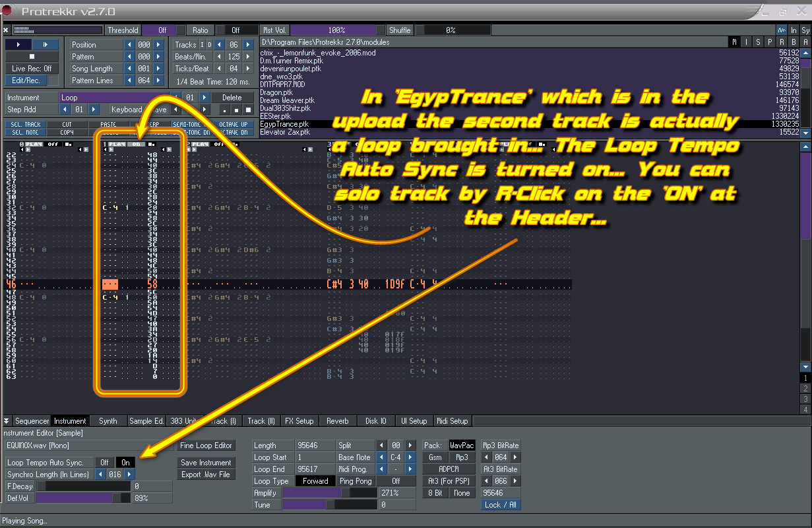Set Loop Type to Ping Pong
Screen dimensions: 812x528
(x=355, y=481)
